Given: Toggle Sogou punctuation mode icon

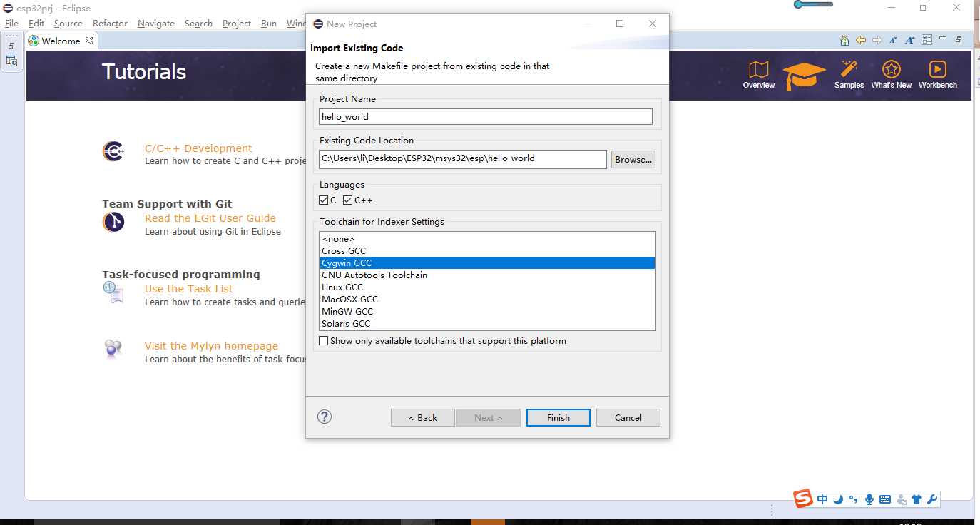Looking at the screenshot, I should click(x=854, y=499).
